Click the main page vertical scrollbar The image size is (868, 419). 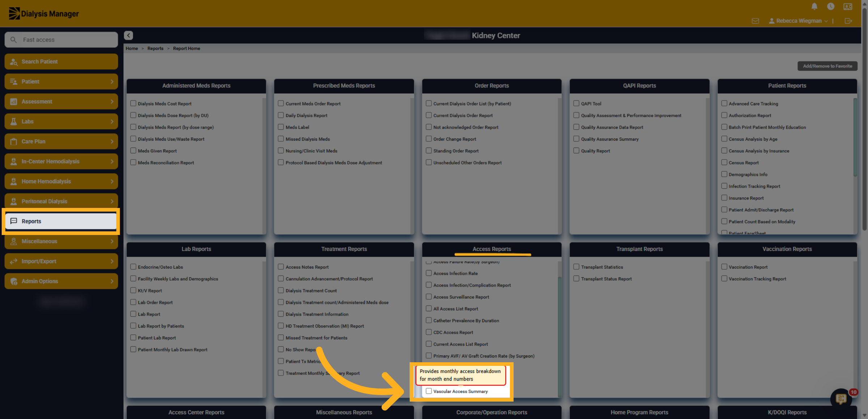point(864,119)
